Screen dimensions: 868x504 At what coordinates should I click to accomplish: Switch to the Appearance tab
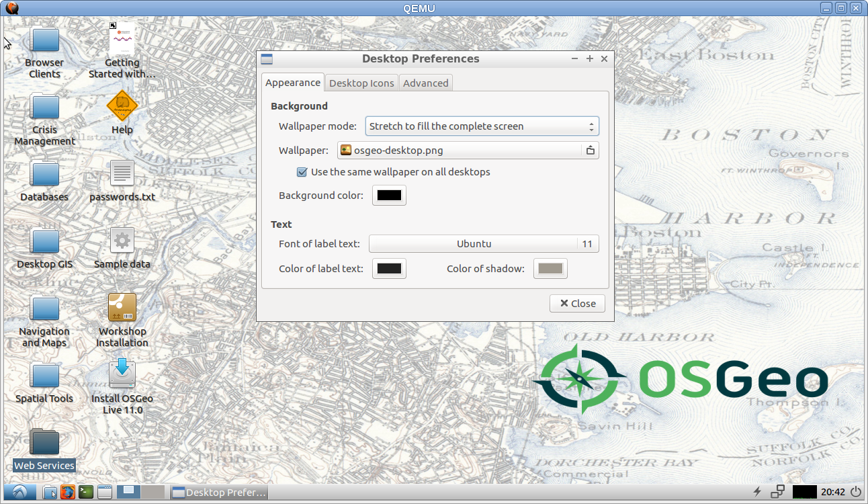coord(293,83)
